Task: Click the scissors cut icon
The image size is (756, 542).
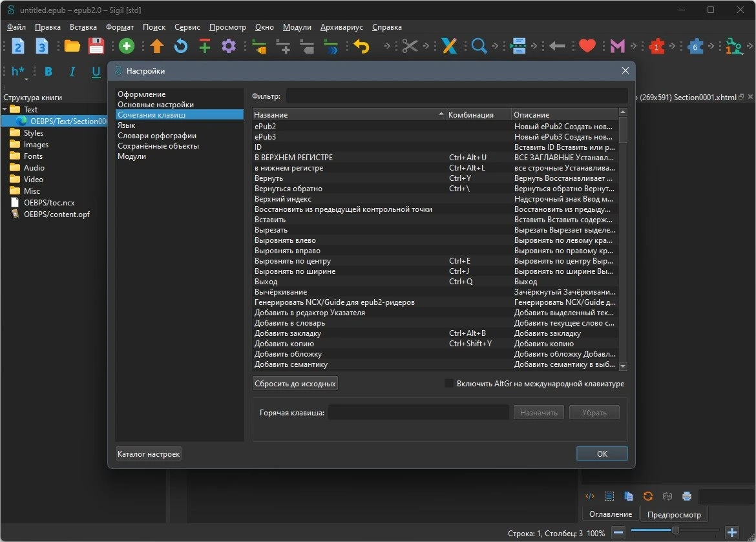Action: tap(410, 47)
